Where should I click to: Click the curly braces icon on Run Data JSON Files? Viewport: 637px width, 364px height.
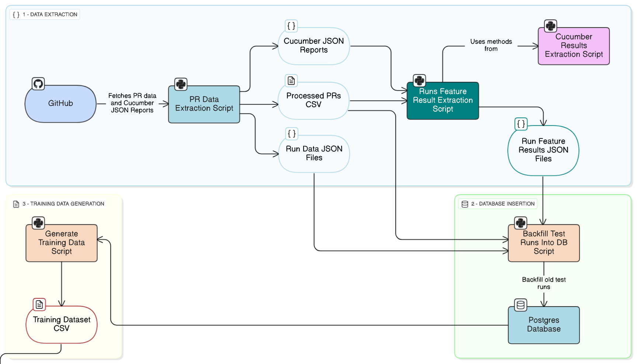pos(291,134)
